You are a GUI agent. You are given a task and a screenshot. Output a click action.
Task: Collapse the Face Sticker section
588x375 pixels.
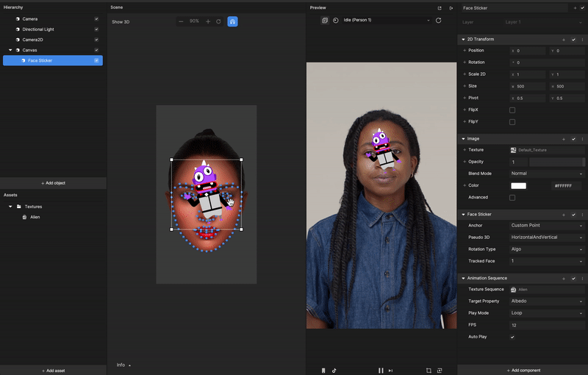click(x=464, y=215)
